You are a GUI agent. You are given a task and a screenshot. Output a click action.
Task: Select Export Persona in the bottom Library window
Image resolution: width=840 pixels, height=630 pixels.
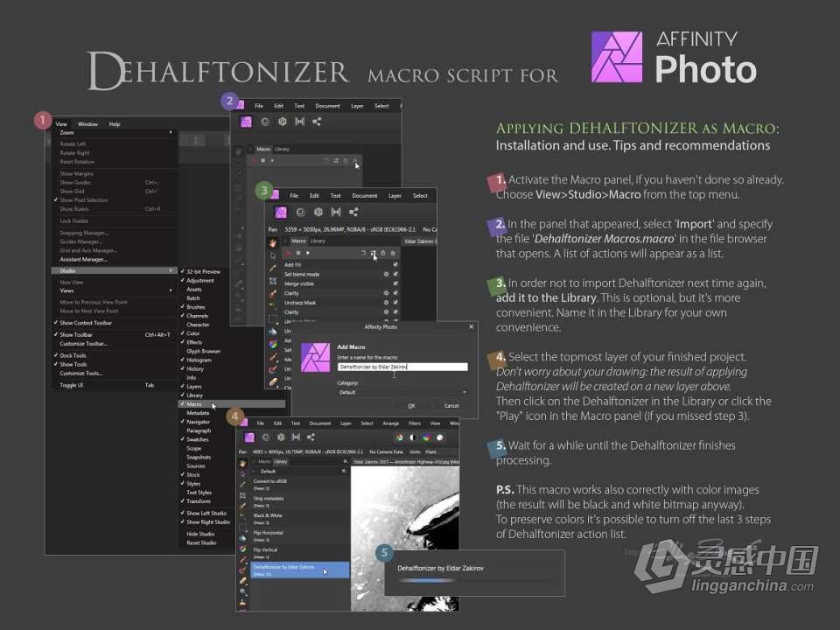click(x=311, y=437)
